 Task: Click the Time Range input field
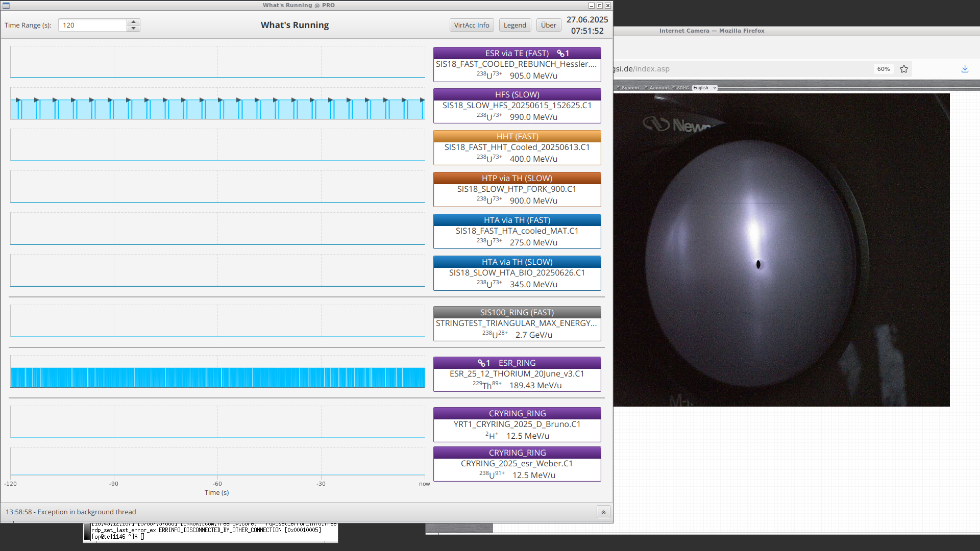coord(92,25)
